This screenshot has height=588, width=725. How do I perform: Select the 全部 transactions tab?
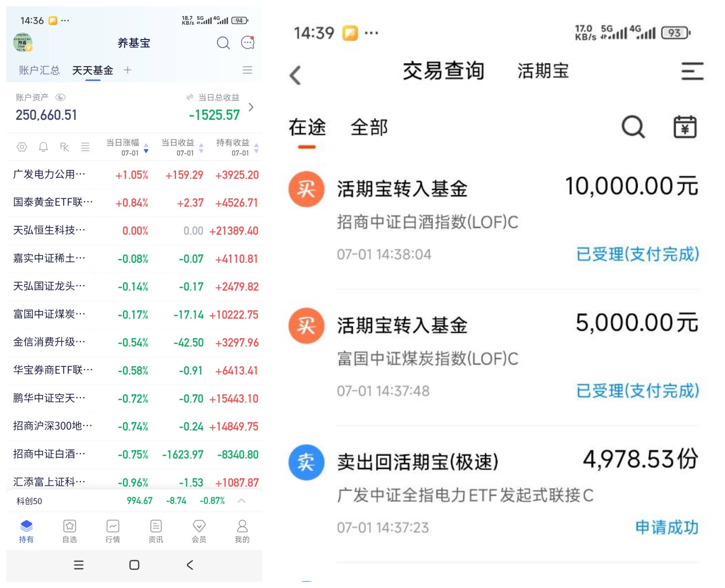tap(369, 128)
